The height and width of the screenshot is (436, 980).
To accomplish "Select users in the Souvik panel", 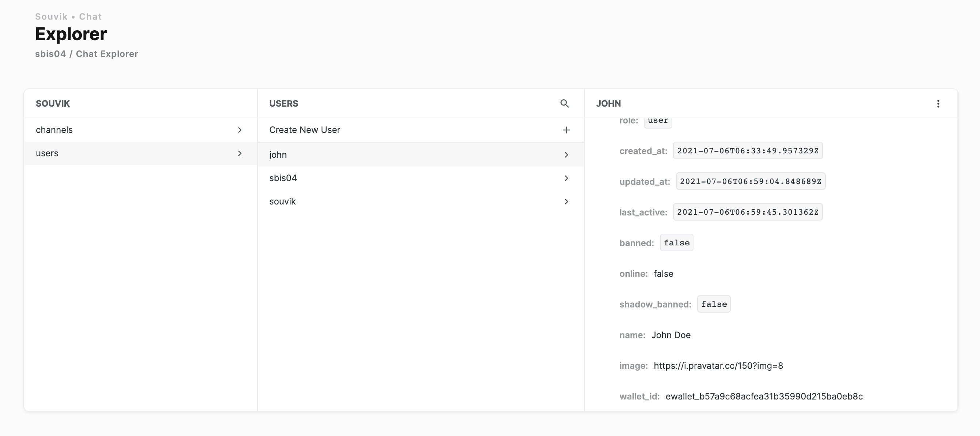I will click(141, 153).
